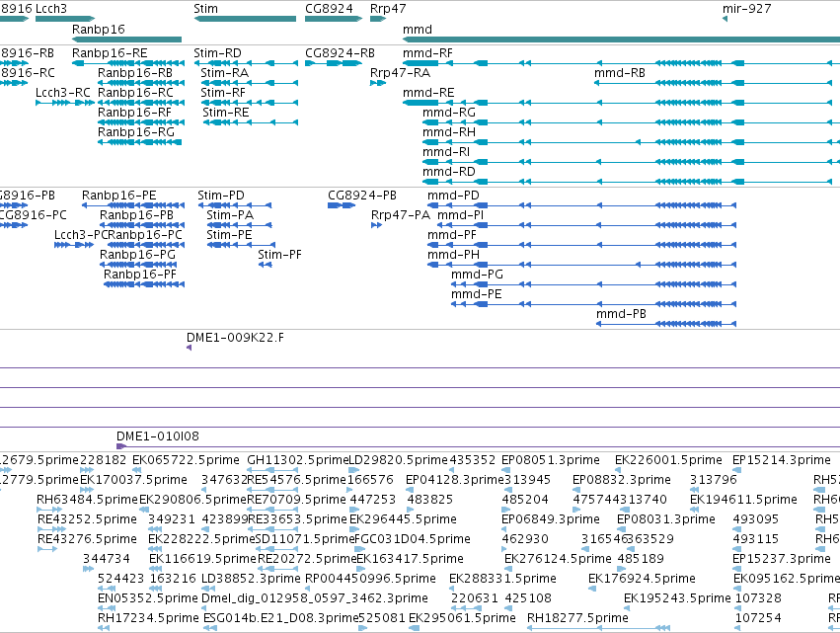Image resolution: width=840 pixels, height=633 pixels.
Task: Click EST label ESG014b.E21_D08.3prime
Action: pos(280,619)
